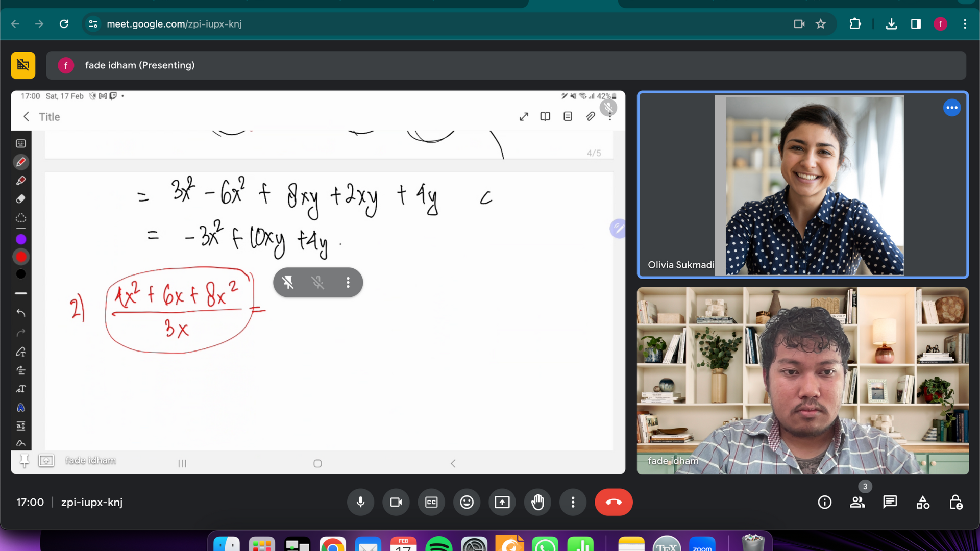Raise hand in the meeting

(x=537, y=502)
